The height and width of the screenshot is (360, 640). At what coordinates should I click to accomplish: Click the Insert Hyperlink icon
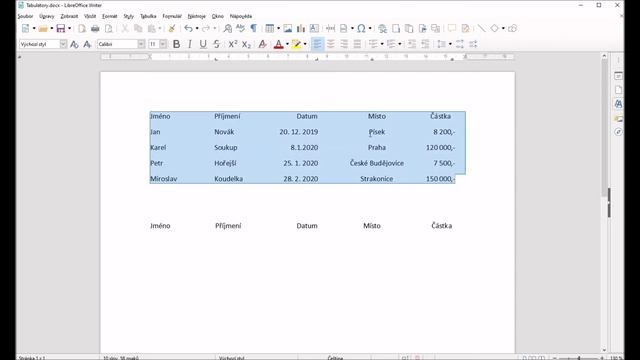382,28
